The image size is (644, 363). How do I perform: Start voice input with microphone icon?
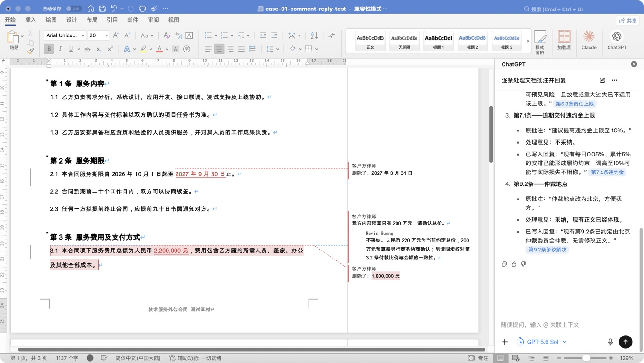click(x=610, y=342)
